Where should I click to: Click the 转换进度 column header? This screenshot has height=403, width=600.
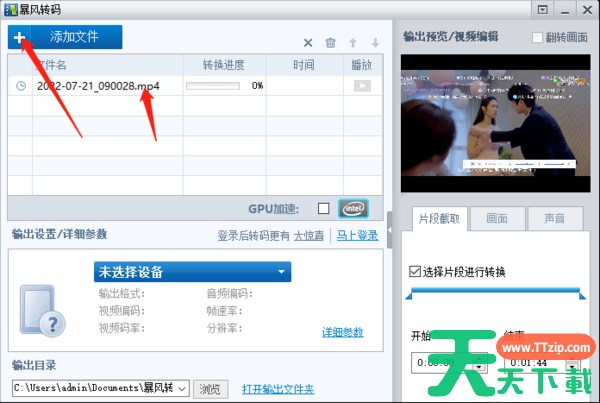tap(224, 65)
